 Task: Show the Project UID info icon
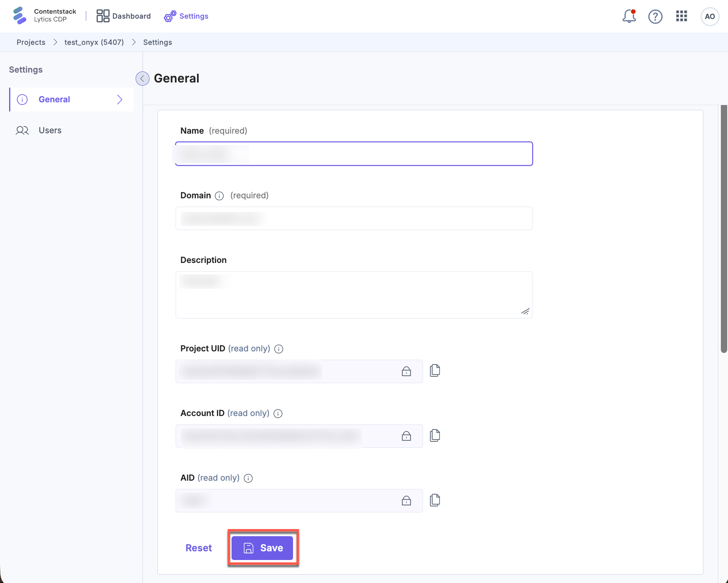click(x=279, y=349)
